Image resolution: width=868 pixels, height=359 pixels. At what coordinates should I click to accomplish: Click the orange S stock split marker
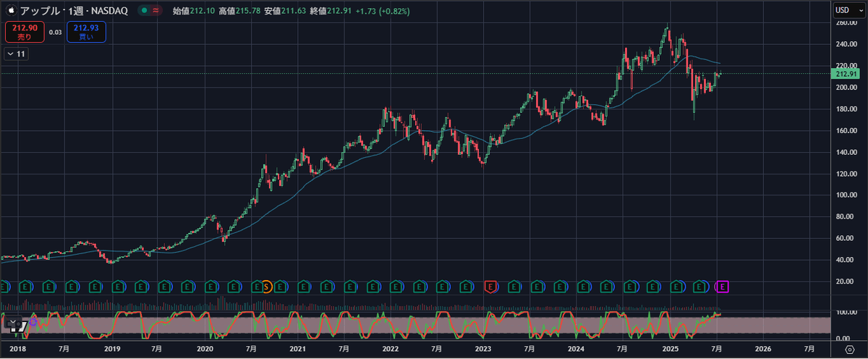click(x=266, y=287)
